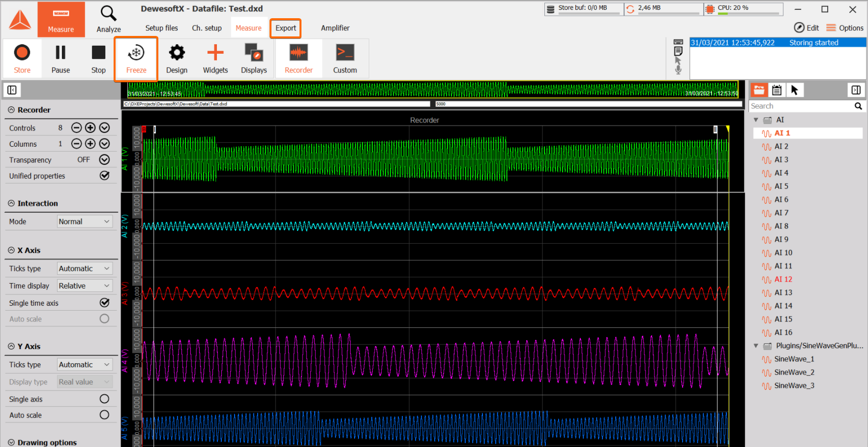868x447 pixels.
Task: Open the Measure tab
Action: tap(248, 28)
